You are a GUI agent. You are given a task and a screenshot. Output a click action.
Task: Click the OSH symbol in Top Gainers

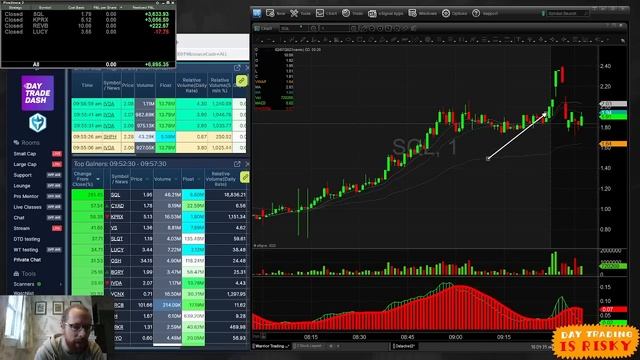[116, 261]
